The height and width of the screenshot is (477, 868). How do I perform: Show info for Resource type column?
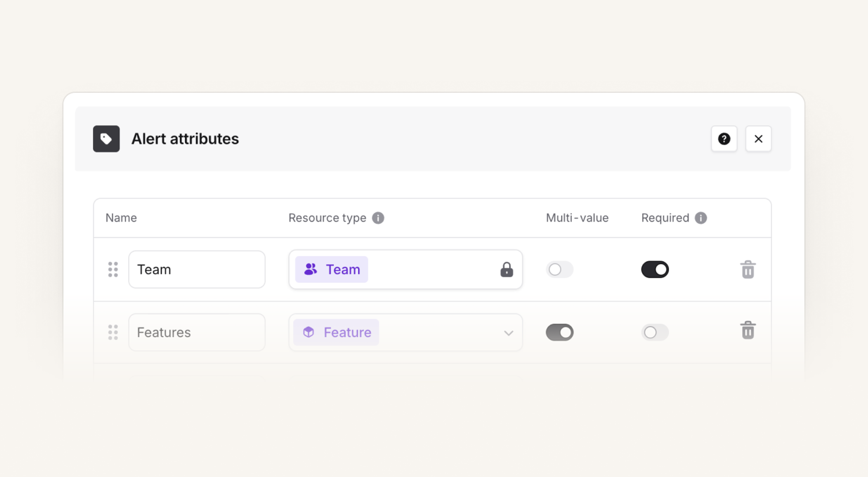[378, 218]
